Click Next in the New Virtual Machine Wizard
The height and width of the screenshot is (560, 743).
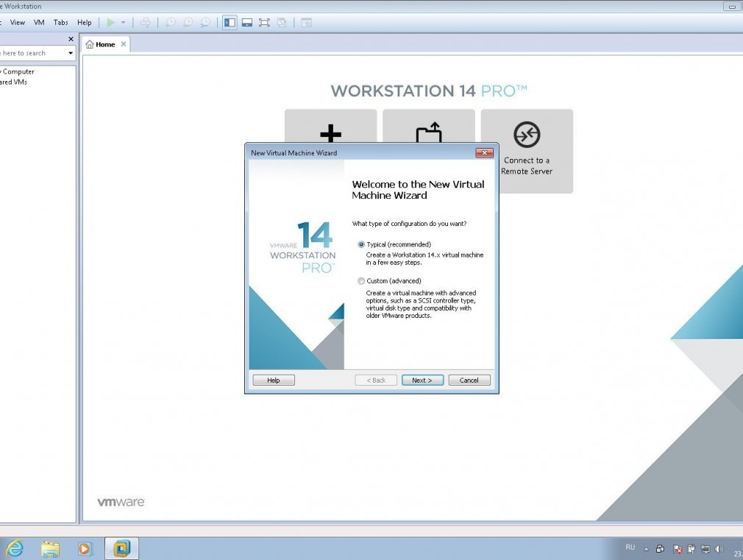click(x=422, y=380)
